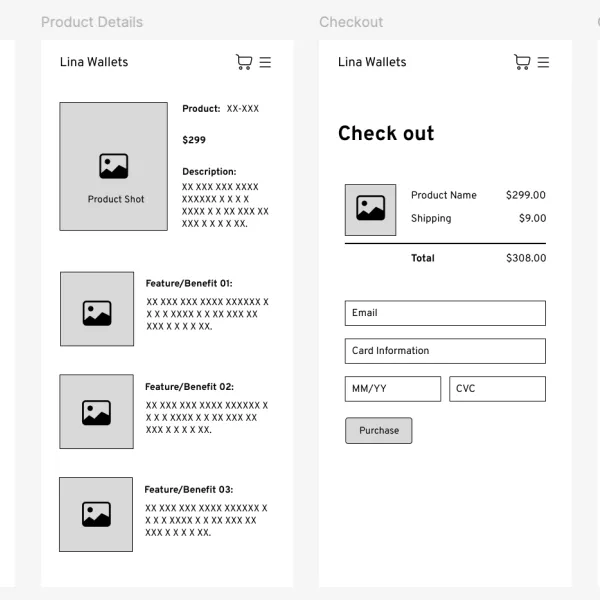
Task: Click the cart icon on Checkout screen
Action: [522, 62]
